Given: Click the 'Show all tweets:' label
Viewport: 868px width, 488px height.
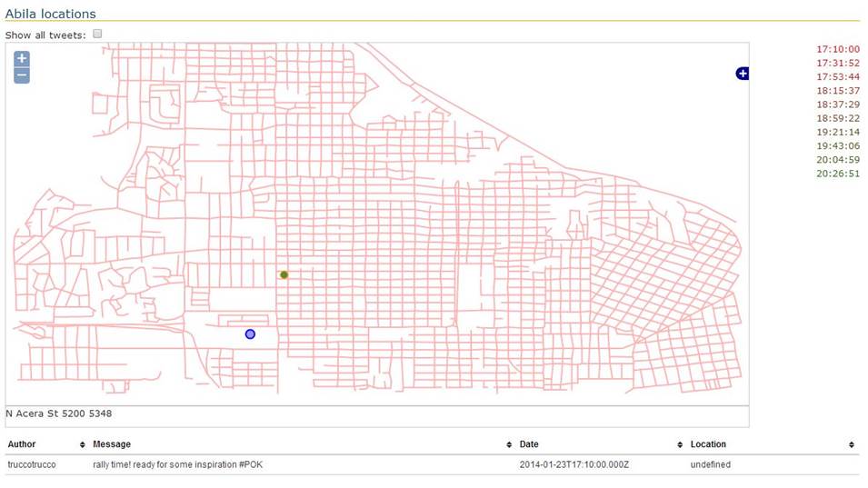Looking at the screenshot, I should tap(45, 35).
